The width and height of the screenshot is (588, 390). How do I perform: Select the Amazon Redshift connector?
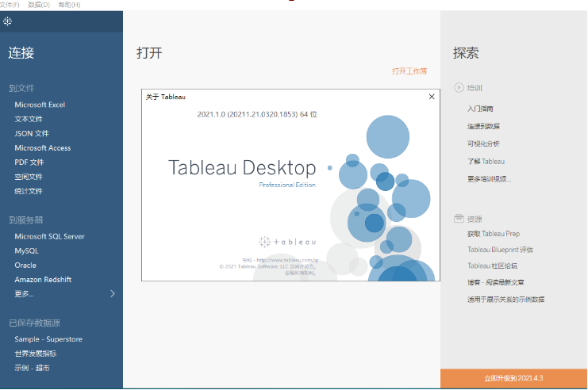[43, 280]
